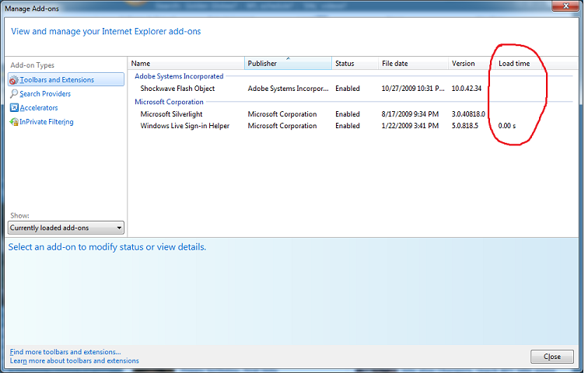
Task: Click Microsoft Corporation publisher cell for Silverlight
Action: [x=282, y=114]
